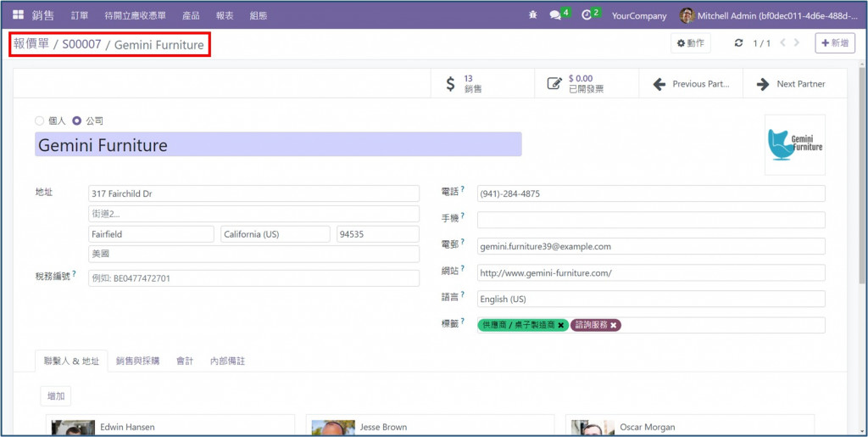
Task: Remove the 供應商 / 桌子製造商 tag
Action: tap(561, 325)
